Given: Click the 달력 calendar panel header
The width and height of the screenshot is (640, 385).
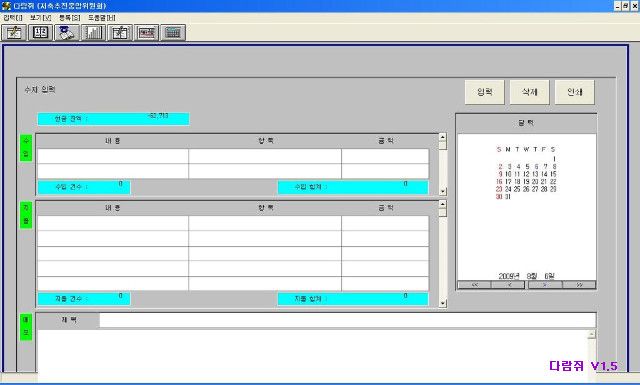Looking at the screenshot, I should tap(526, 123).
